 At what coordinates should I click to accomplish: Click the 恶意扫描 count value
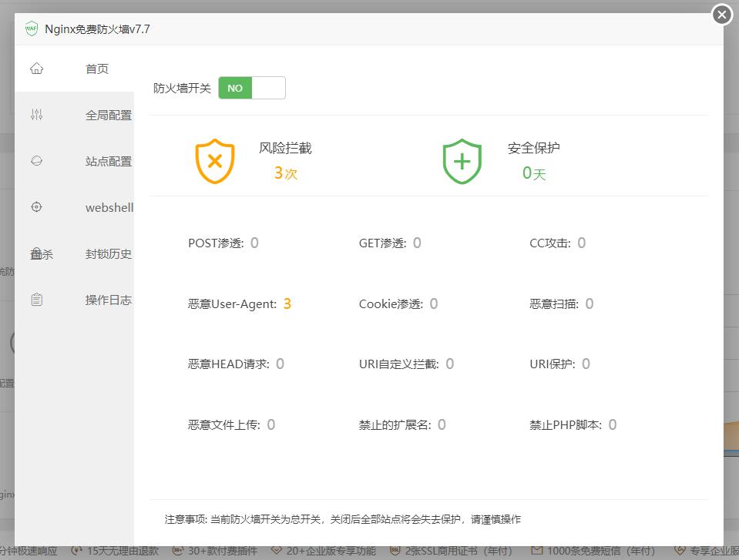click(x=590, y=303)
